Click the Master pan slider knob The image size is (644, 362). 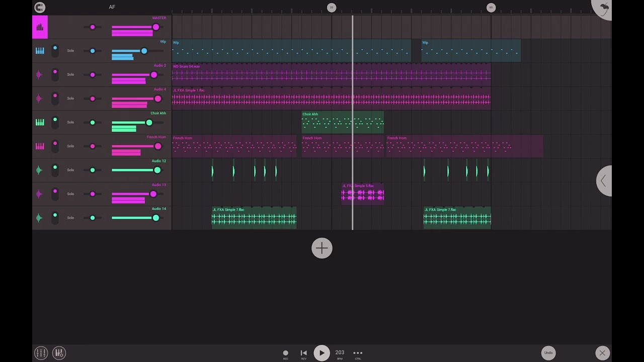pyautogui.click(x=93, y=27)
